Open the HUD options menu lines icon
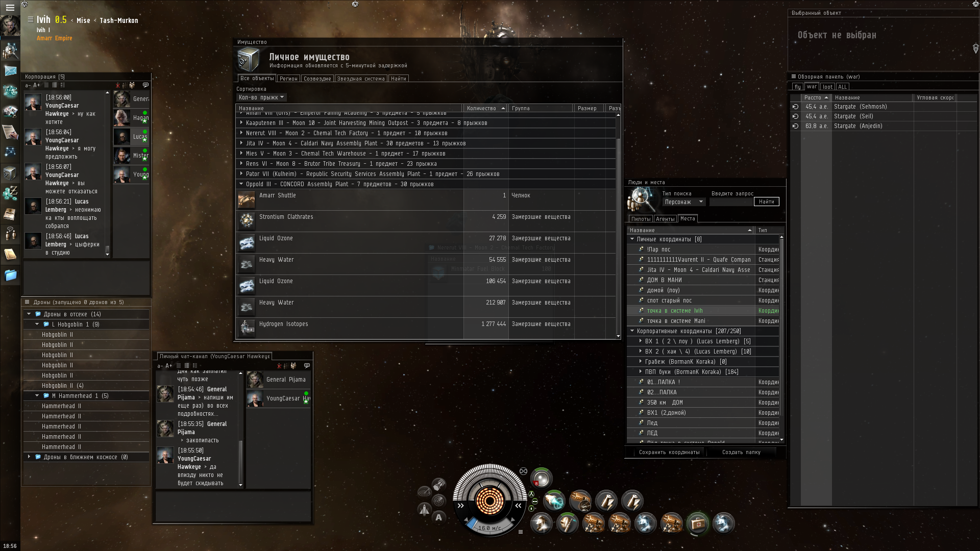Image resolution: width=980 pixels, height=551 pixels. [521, 532]
